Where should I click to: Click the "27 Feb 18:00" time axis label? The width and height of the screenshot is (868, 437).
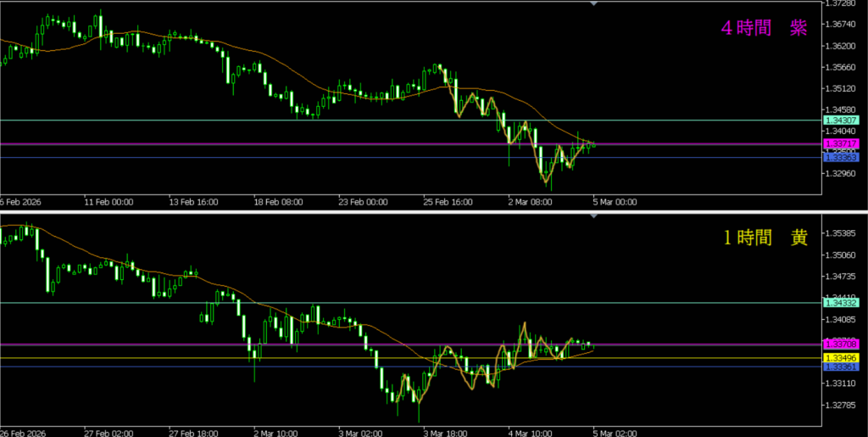pos(193,431)
